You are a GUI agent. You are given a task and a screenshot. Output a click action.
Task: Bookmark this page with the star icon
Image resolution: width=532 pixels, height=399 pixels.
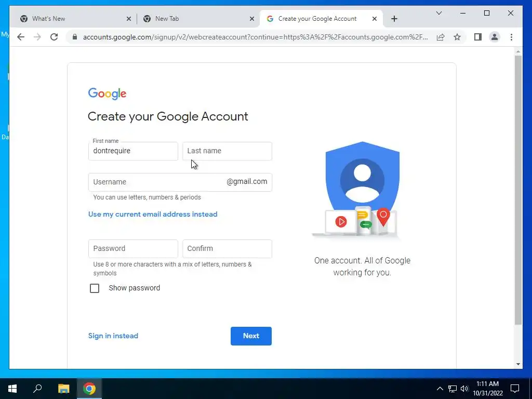coord(457,37)
